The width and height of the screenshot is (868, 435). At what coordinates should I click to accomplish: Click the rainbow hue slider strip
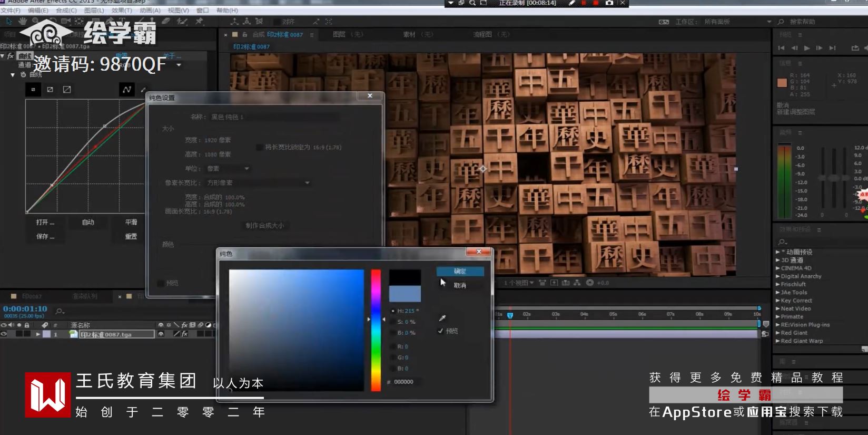(376, 330)
